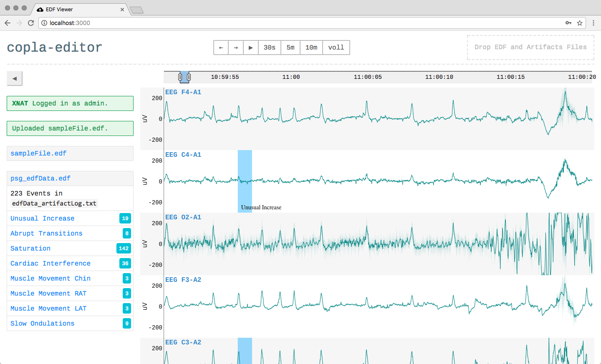Start playback with the play button
601x364 pixels.
point(250,48)
